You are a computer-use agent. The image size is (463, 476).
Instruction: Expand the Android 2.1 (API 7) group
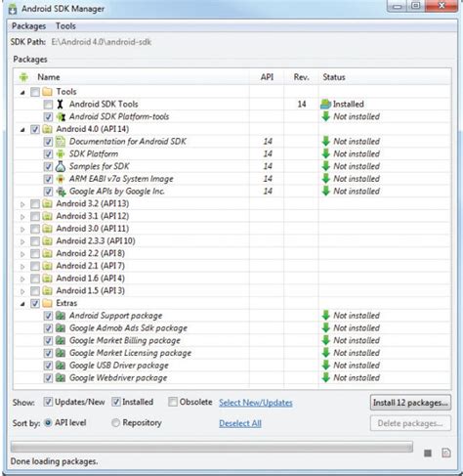coord(22,267)
